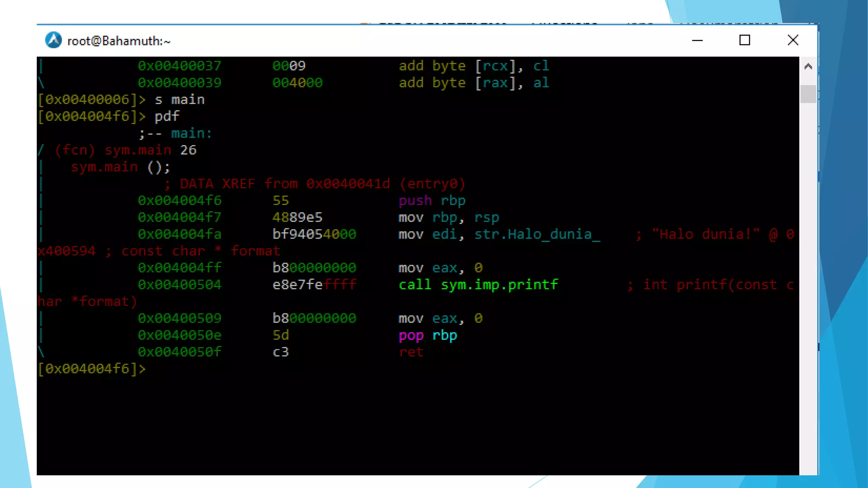This screenshot has width=868, height=488.
Task: Click address 0x004004f6 in the disassembly
Action: pos(179,200)
